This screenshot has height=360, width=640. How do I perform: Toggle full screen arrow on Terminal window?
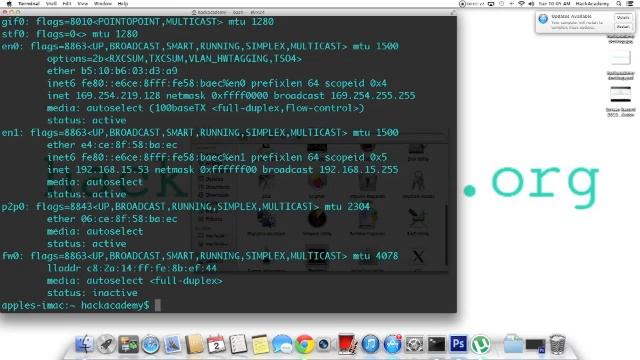click(x=452, y=13)
